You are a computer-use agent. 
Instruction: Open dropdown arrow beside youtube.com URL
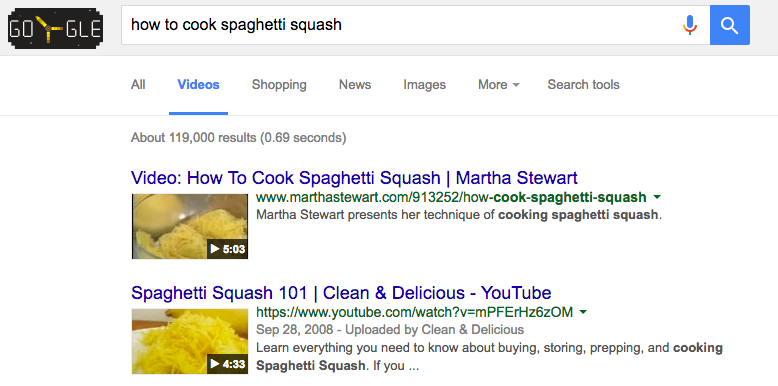tap(584, 313)
